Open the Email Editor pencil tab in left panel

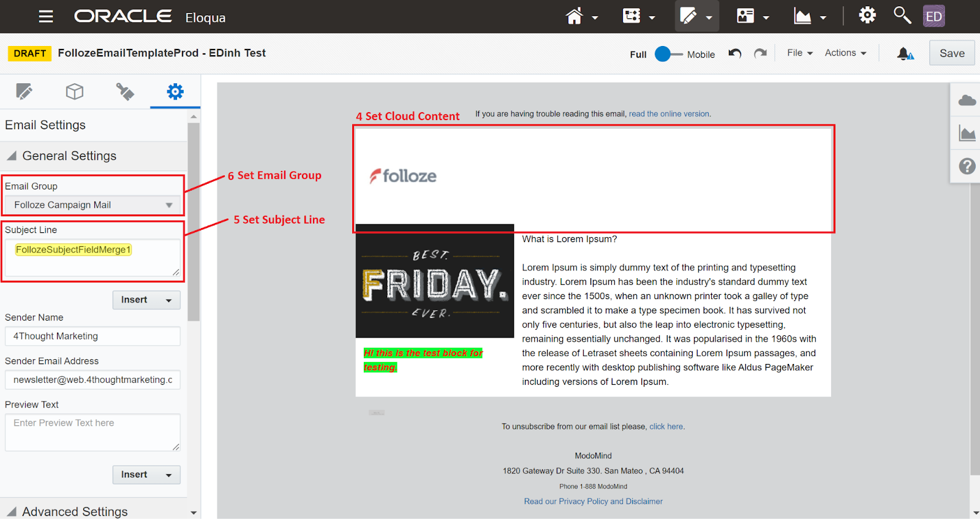(24, 91)
